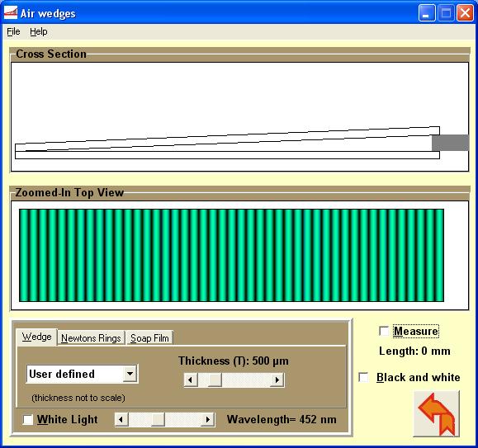
Task: Click the wavelength slider left arrow
Action: [121, 420]
